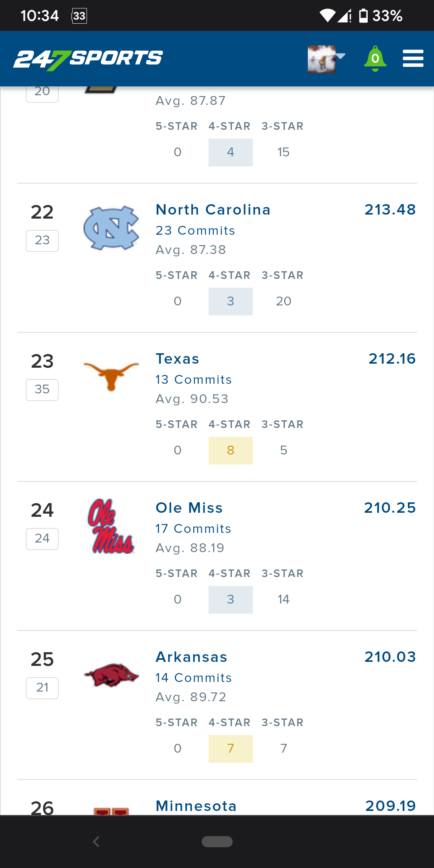View Texas's 13 Commits
434x868 pixels.
pyautogui.click(x=194, y=380)
